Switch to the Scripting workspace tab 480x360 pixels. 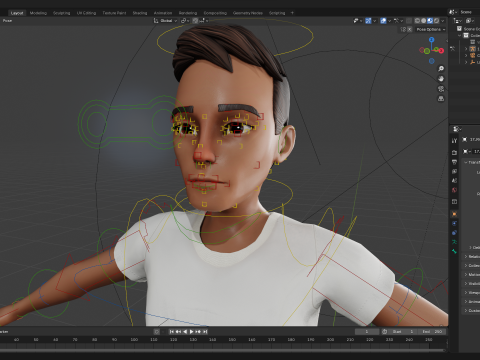tap(277, 13)
